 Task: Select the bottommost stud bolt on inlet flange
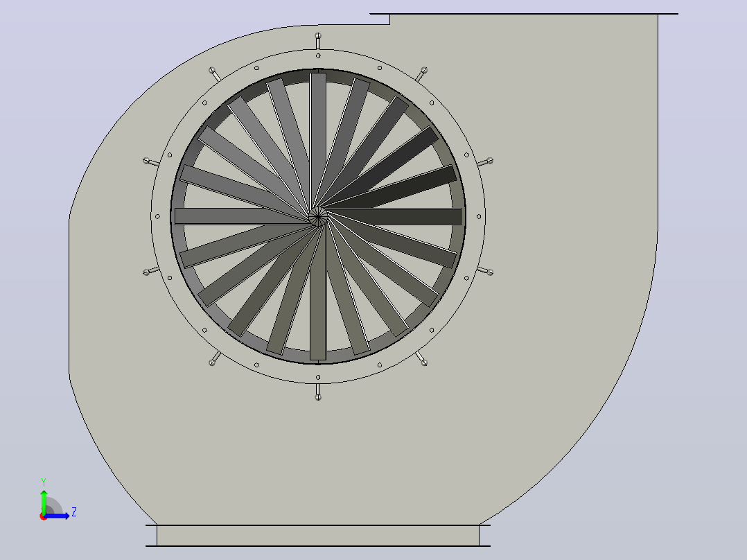click(318, 392)
